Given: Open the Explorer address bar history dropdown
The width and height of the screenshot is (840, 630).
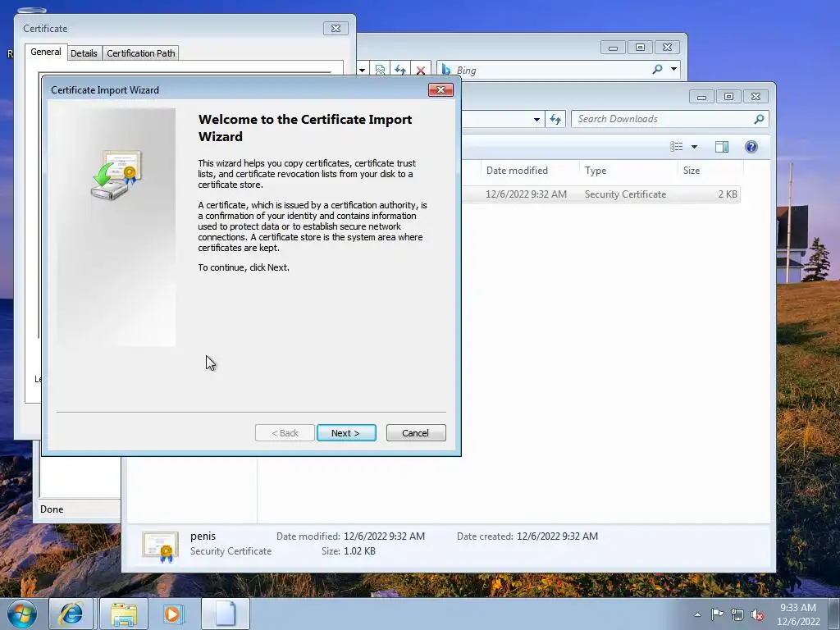Looking at the screenshot, I should tap(536, 120).
